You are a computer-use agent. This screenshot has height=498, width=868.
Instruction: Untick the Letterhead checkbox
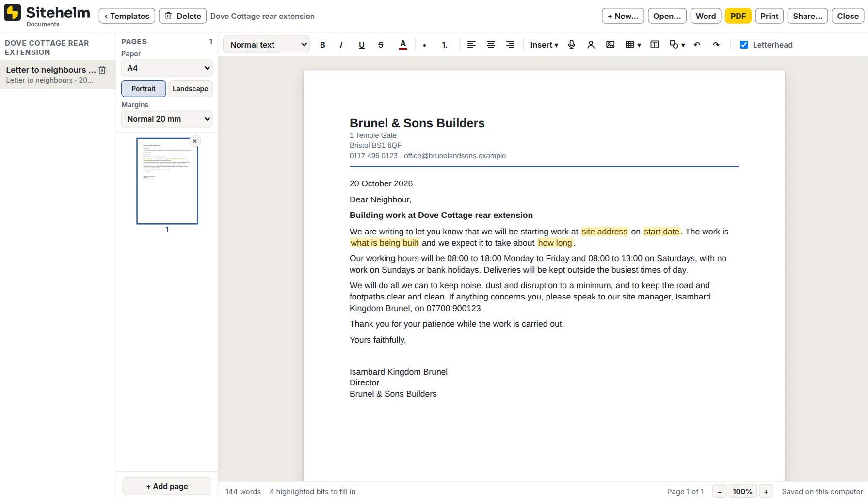(x=744, y=45)
